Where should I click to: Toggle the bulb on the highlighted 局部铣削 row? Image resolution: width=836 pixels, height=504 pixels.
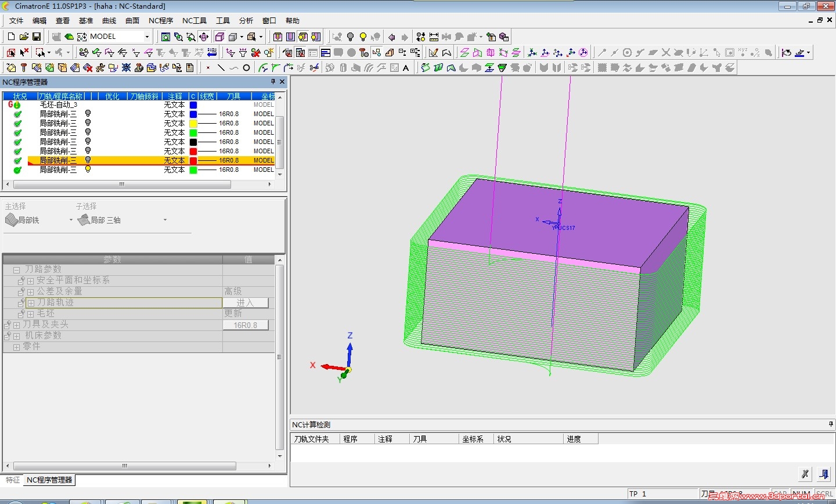pos(88,160)
